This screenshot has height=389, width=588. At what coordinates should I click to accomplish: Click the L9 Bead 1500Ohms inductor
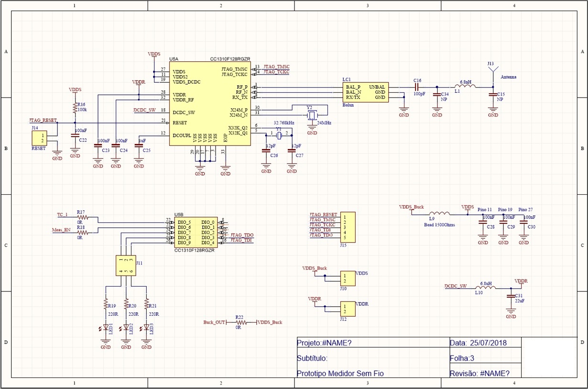[440, 214]
